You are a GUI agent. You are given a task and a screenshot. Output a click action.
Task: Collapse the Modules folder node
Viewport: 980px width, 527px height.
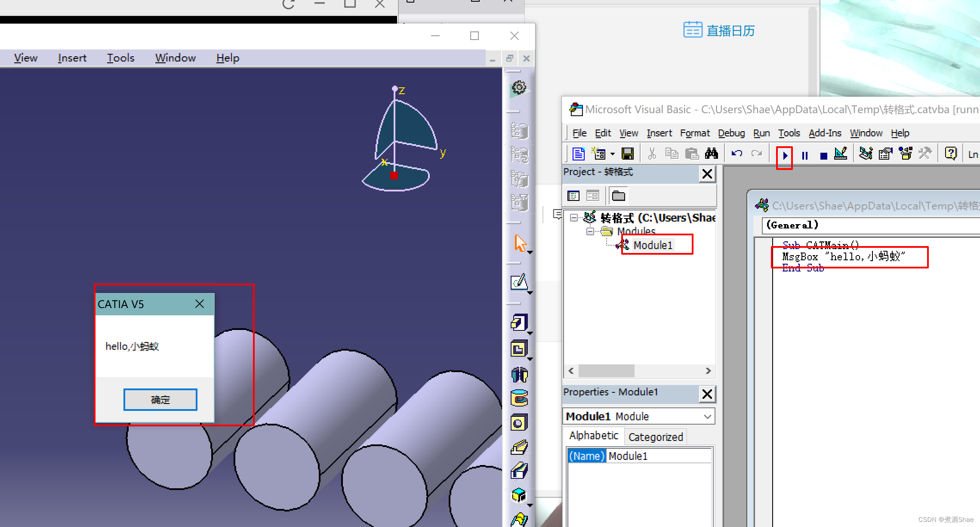tap(590, 231)
